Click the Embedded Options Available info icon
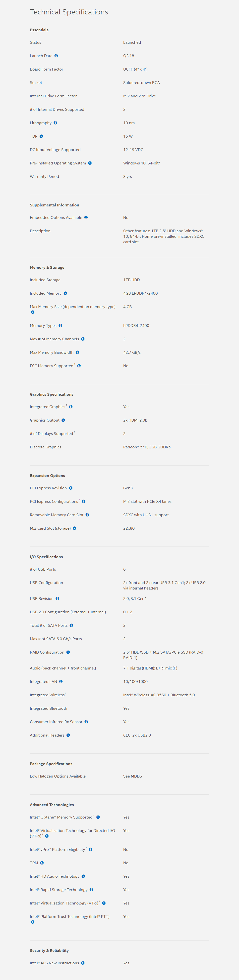Screen dimensions: 239x980 (86, 218)
